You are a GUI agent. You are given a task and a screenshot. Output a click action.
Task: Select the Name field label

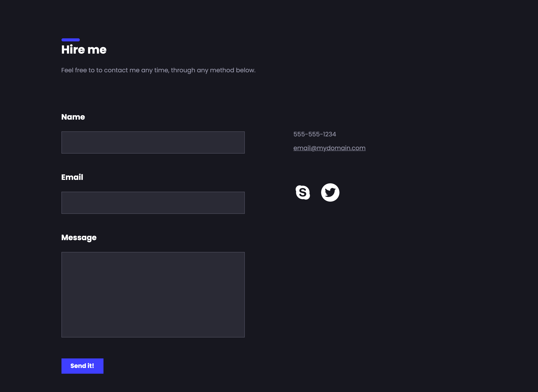(73, 117)
